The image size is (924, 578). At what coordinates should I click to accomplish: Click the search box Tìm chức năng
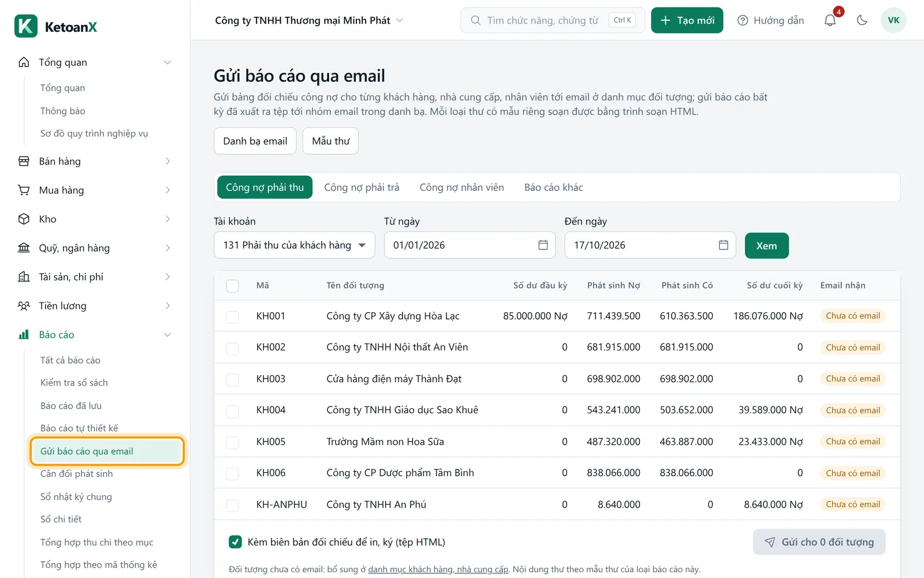point(553,20)
